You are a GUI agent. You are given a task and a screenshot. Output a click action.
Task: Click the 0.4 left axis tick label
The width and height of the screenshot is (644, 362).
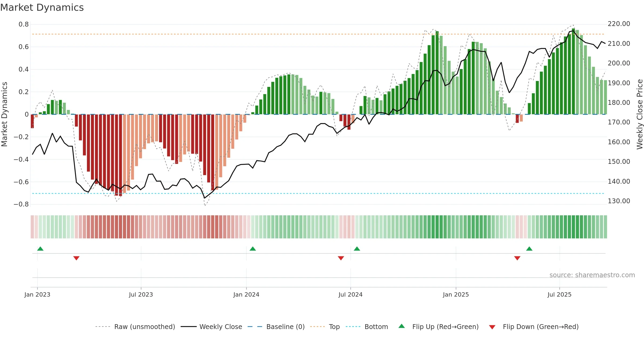24,69
